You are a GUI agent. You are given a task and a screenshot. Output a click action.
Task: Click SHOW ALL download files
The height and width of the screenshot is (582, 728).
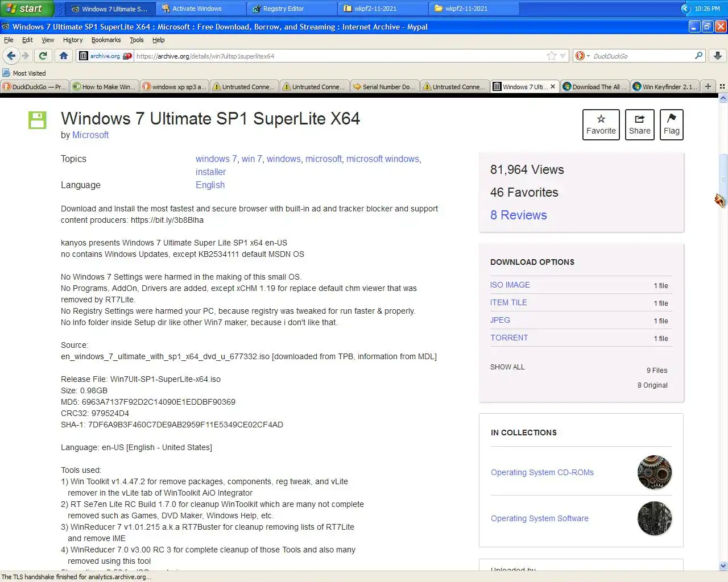pyautogui.click(x=507, y=367)
